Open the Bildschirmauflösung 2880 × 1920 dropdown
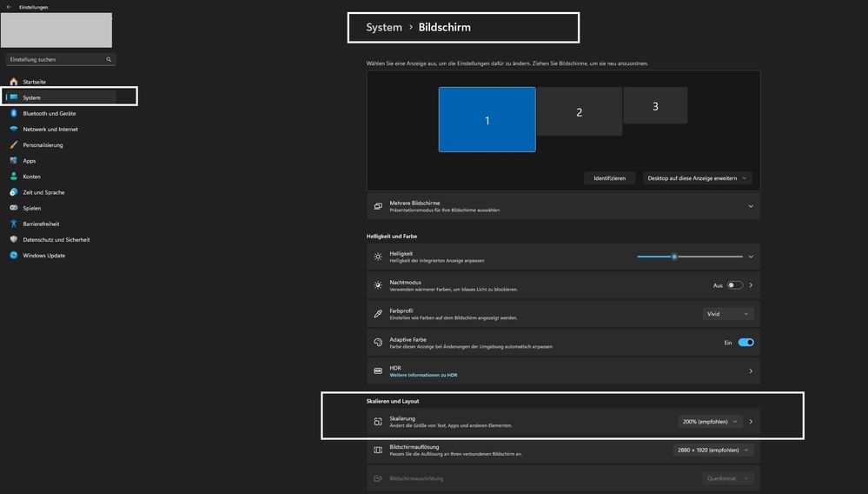868x494 pixels. [x=713, y=451]
